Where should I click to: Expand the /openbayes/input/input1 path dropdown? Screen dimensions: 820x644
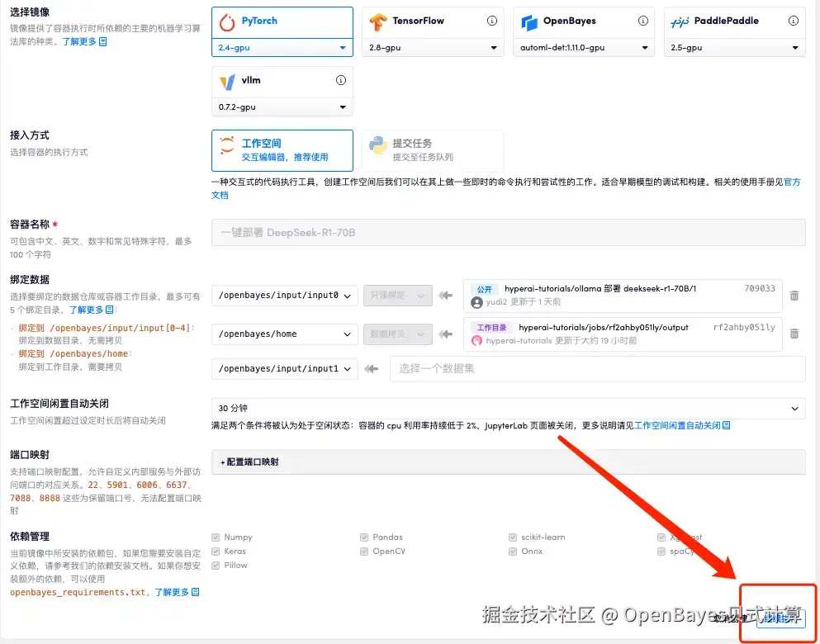click(x=285, y=368)
